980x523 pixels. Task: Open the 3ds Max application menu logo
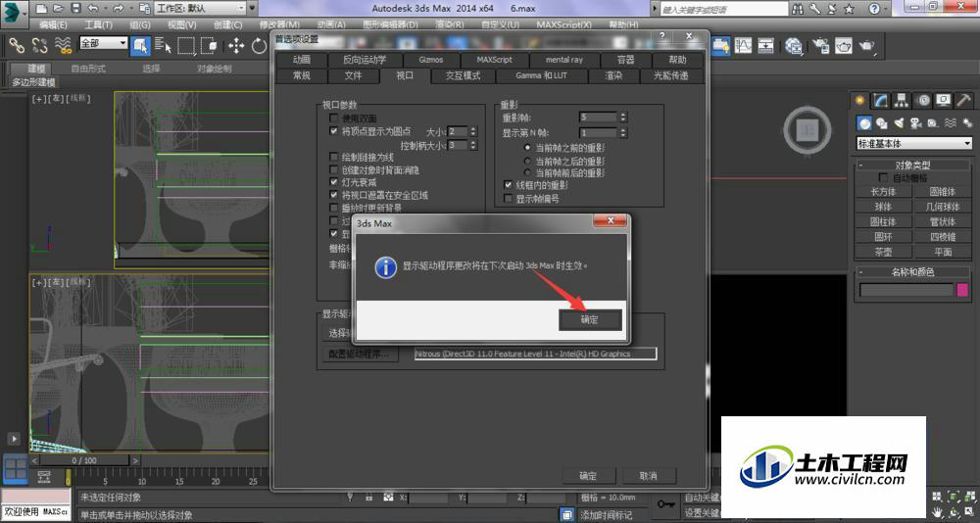(x=14, y=13)
